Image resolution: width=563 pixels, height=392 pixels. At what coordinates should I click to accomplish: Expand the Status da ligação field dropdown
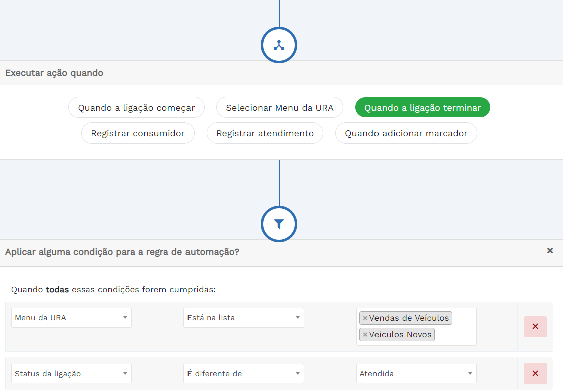click(71, 374)
